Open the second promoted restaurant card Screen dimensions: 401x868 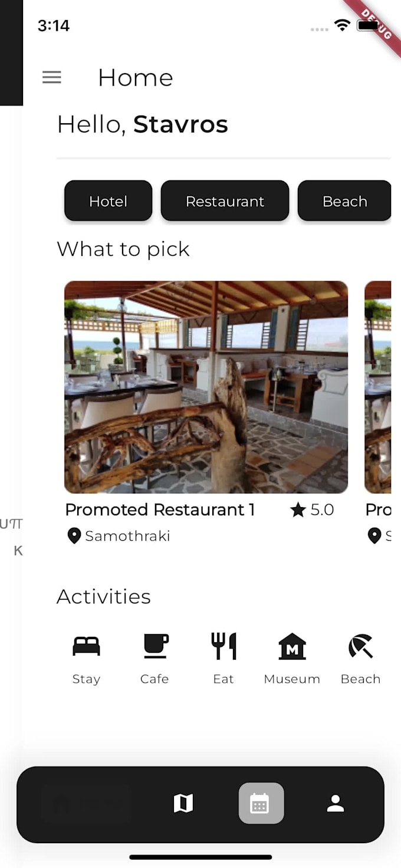(377, 387)
